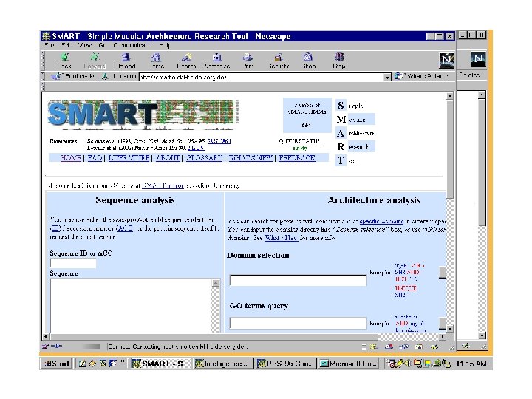
Task: Click the page vertical scrollbar thumb
Action: click(x=450, y=149)
